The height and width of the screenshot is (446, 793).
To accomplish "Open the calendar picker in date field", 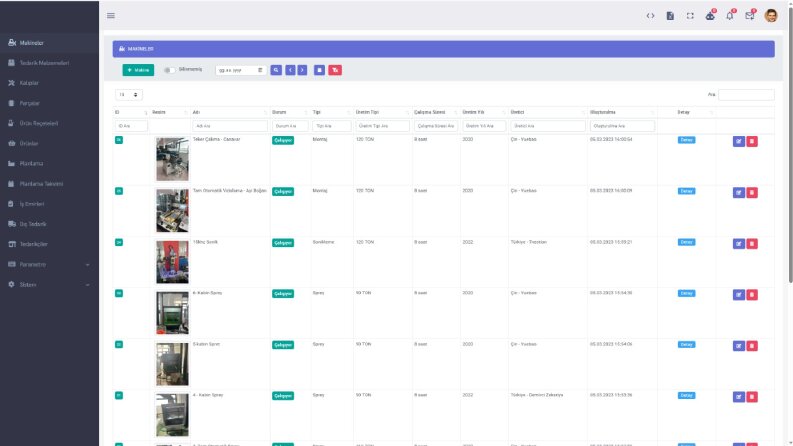I will pyautogui.click(x=260, y=70).
